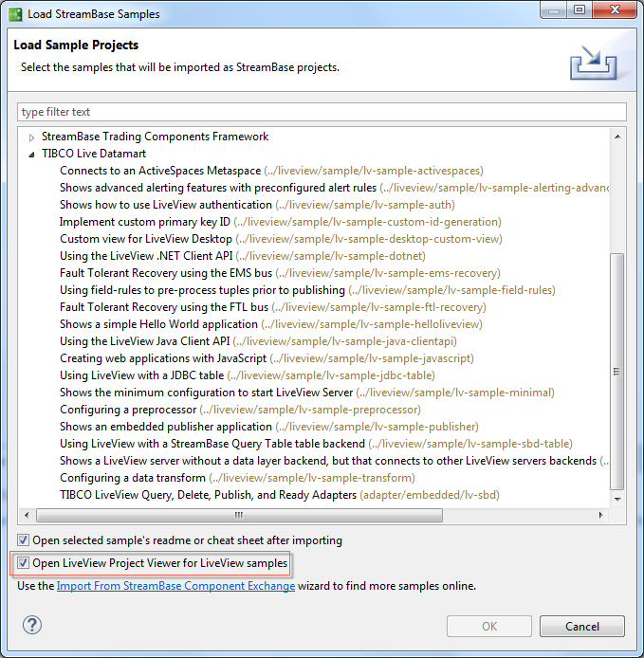Select Configuring a preprocessor sample
The width and height of the screenshot is (644, 658).
coord(240,410)
